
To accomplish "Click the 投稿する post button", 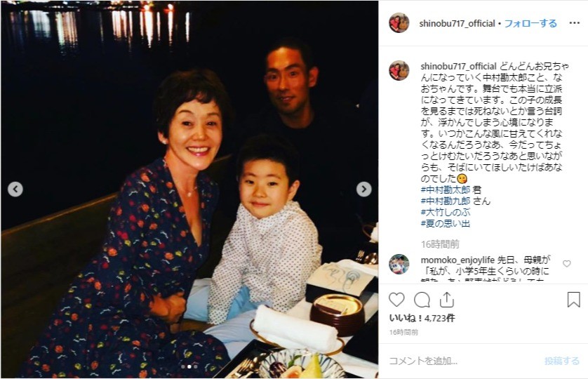I will click(x=562, y=361).
